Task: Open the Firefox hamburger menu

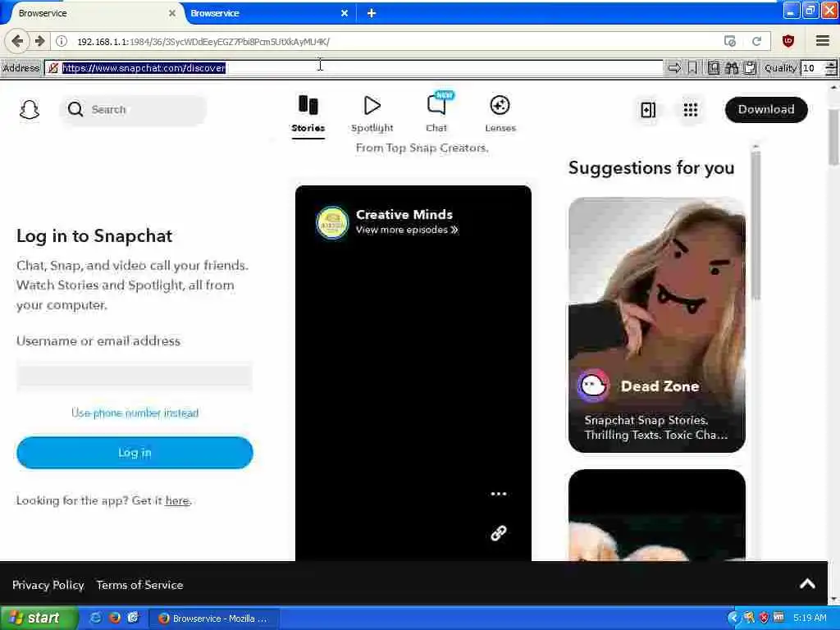Action: [823, 41]
